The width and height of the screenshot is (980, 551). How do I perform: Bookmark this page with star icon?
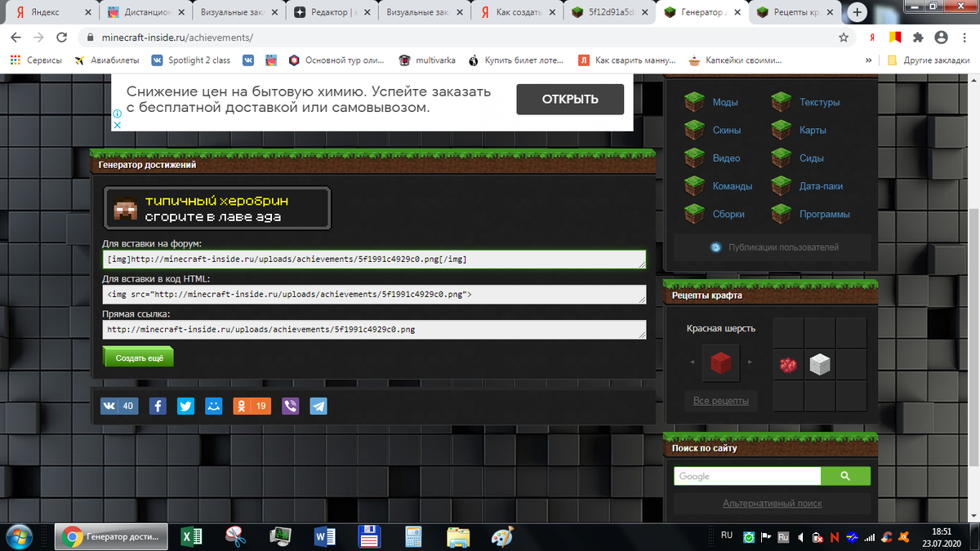(844, 38)
